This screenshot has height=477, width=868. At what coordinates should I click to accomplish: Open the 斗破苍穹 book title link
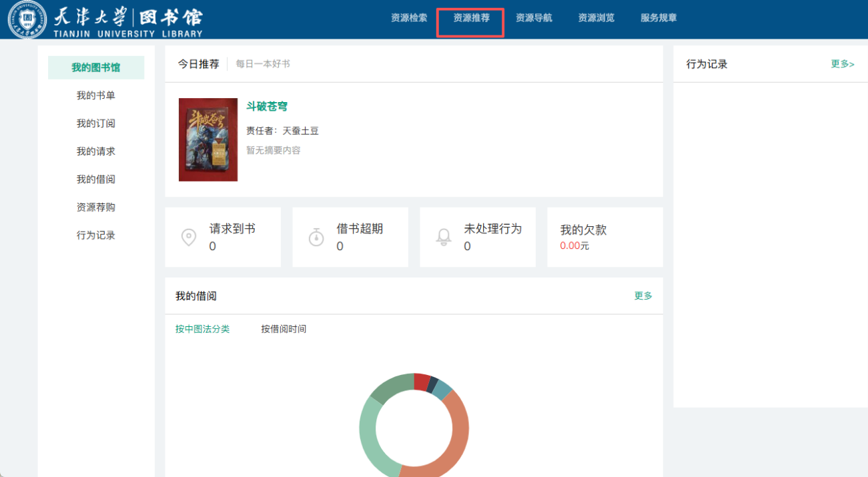[267, 106]
